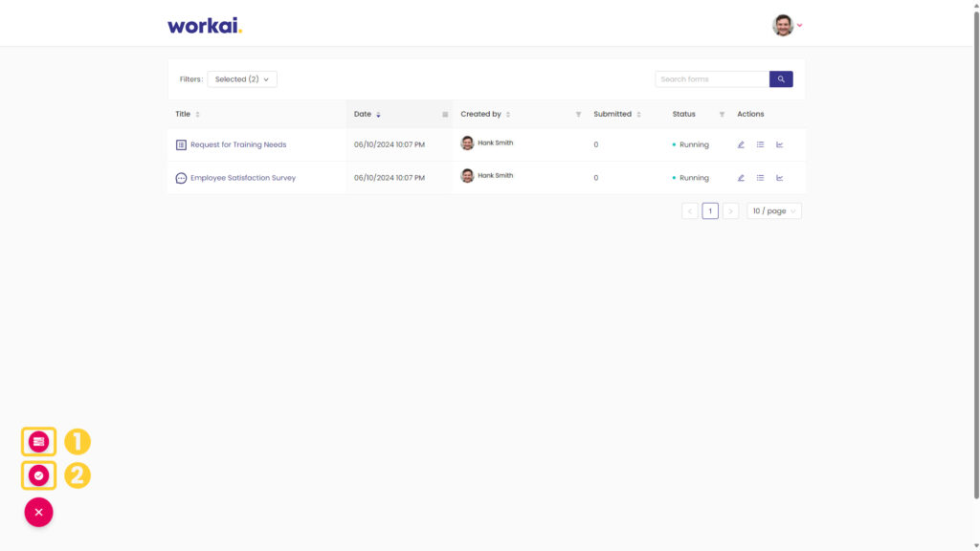View chart statistics for Employee Satisfaction Survey

[x=779, y=177]
